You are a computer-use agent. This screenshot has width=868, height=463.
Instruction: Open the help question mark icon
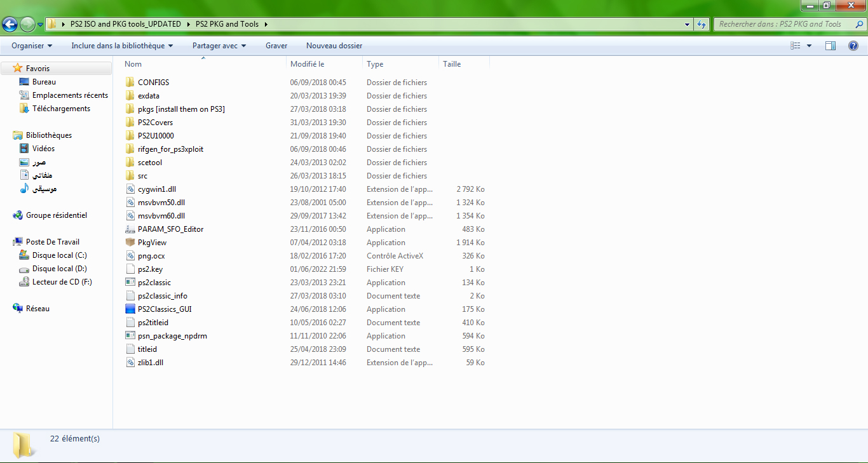coord(853,46)
